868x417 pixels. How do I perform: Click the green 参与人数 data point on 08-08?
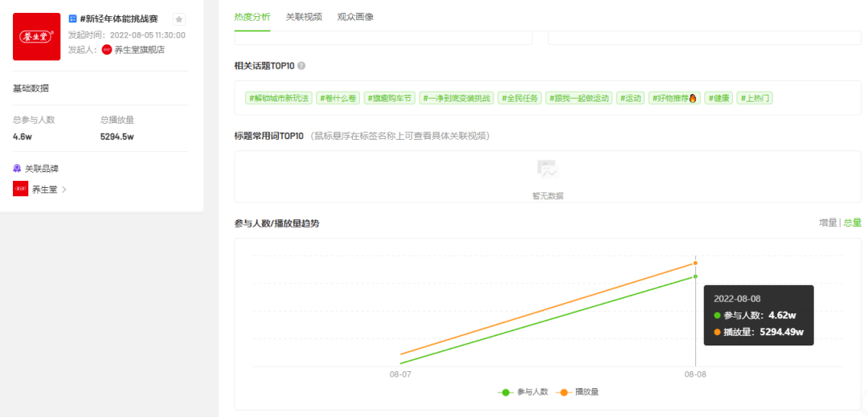pos(695,276)
